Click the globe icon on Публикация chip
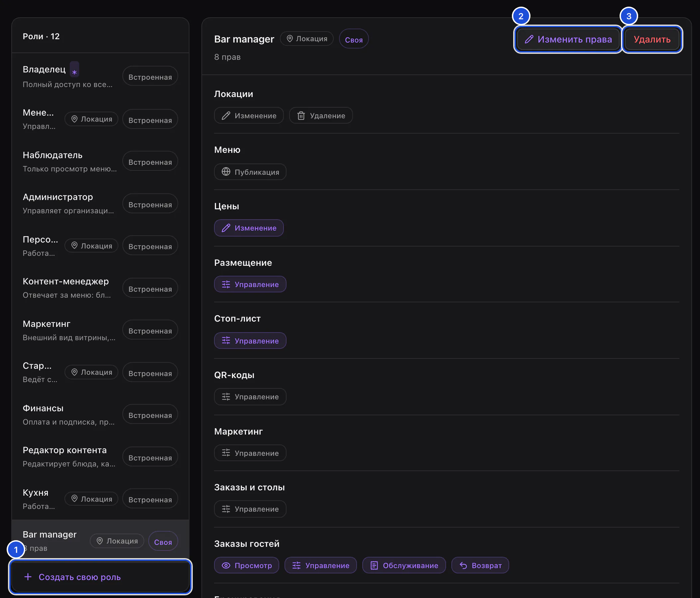This screenshot has height=598, width=700. tap(226, 172)
